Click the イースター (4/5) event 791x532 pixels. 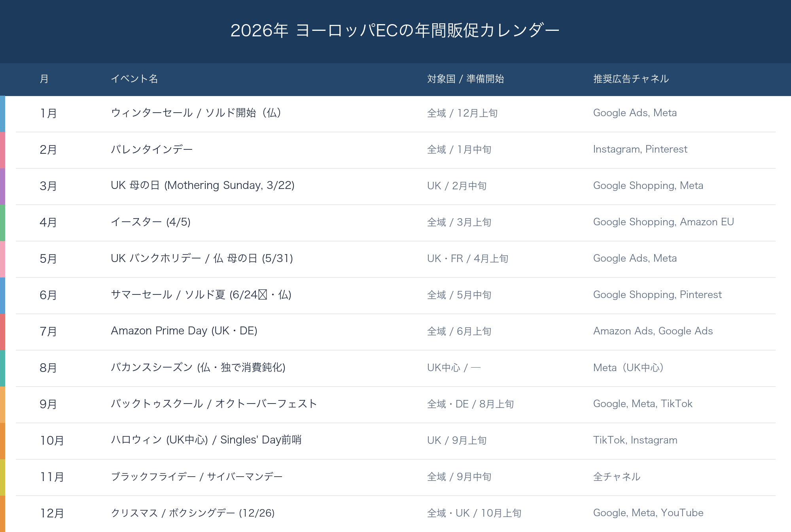151,222
